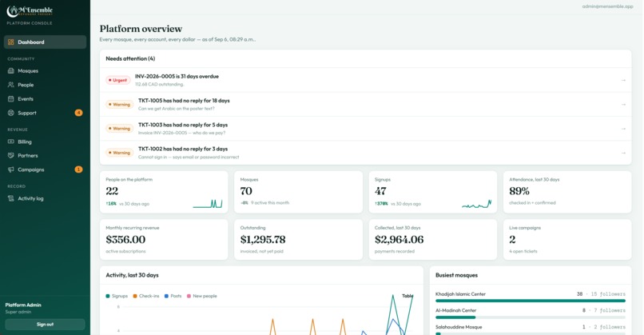Open the Activity log page
644x335 pixels.
[x=46, y=198]
